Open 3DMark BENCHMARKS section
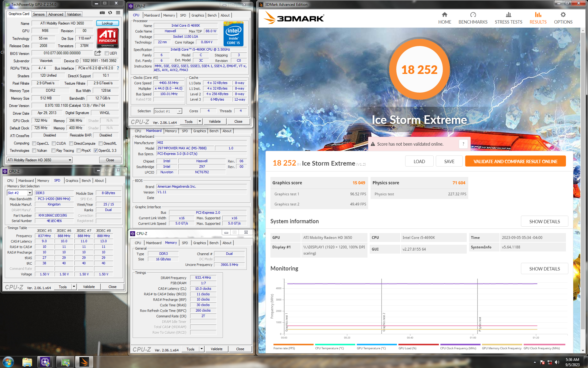Viewport: 588px width, 368px height. click(473, 18)
